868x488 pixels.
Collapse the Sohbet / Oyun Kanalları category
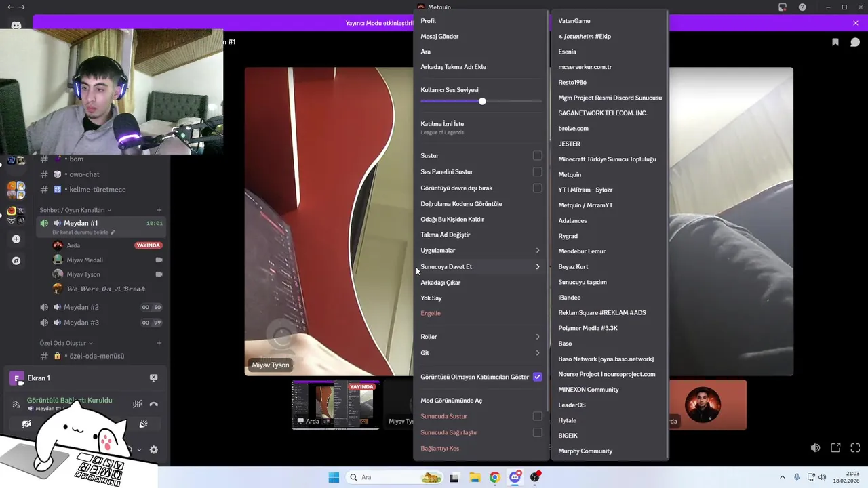pyautogui.click(x=75, y=210)
